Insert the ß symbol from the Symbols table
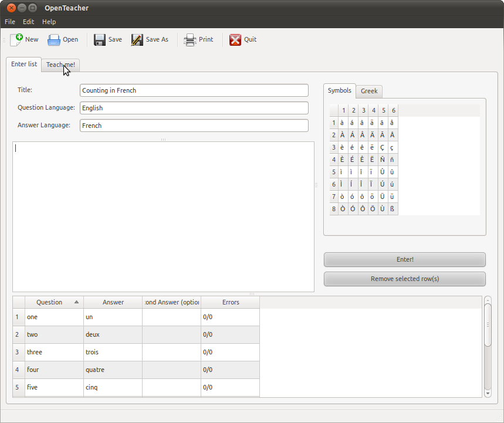504x423 pixels. [392, 209]
